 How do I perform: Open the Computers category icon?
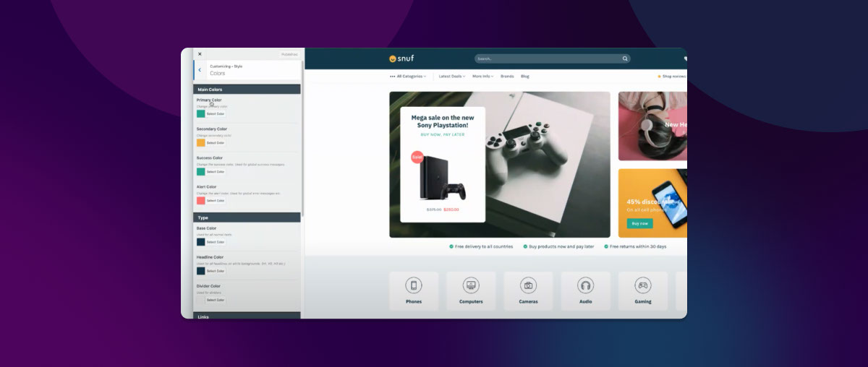[x=471, y=285]
